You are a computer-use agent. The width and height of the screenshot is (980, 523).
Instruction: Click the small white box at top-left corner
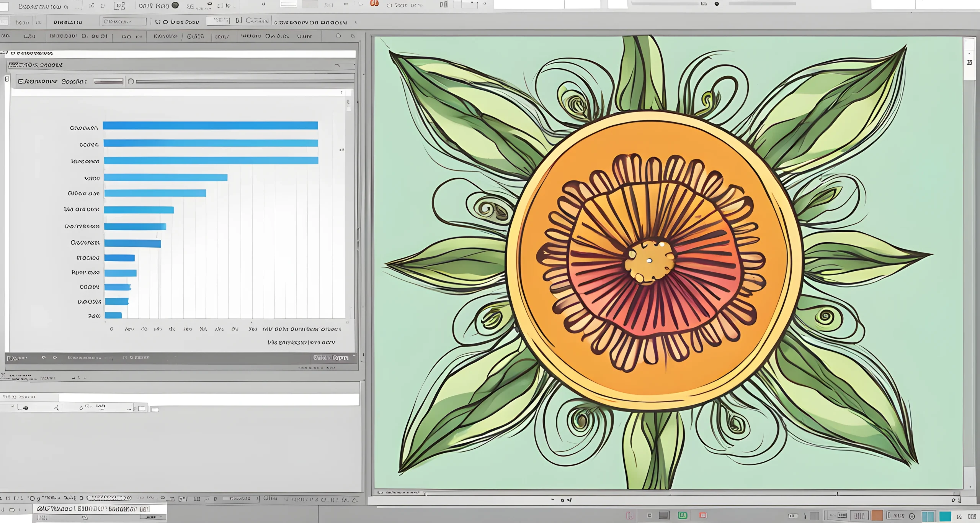click(4, 7)
